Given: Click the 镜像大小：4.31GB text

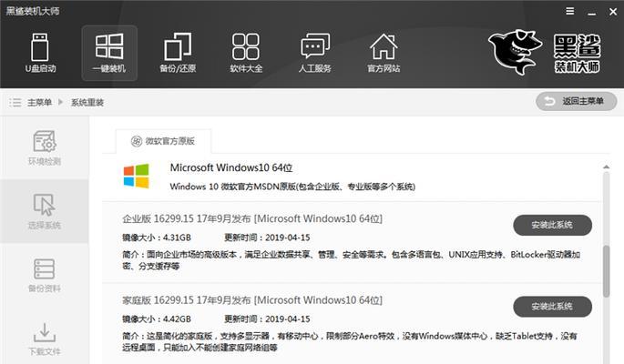Looking at the screenshot, I should [x=157, y=238].
